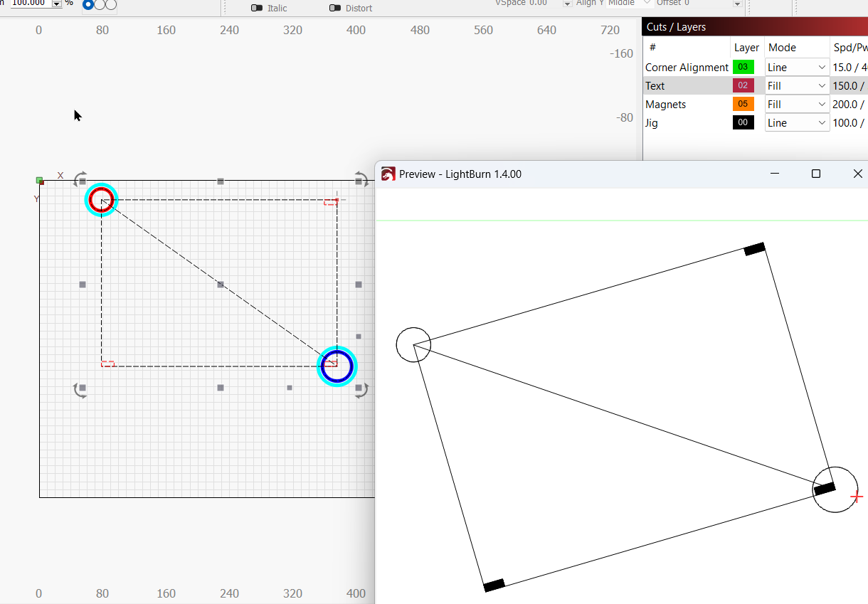
Task: Click the red dashed origin marker inside the selection
Action: click(x=108, y=364)
